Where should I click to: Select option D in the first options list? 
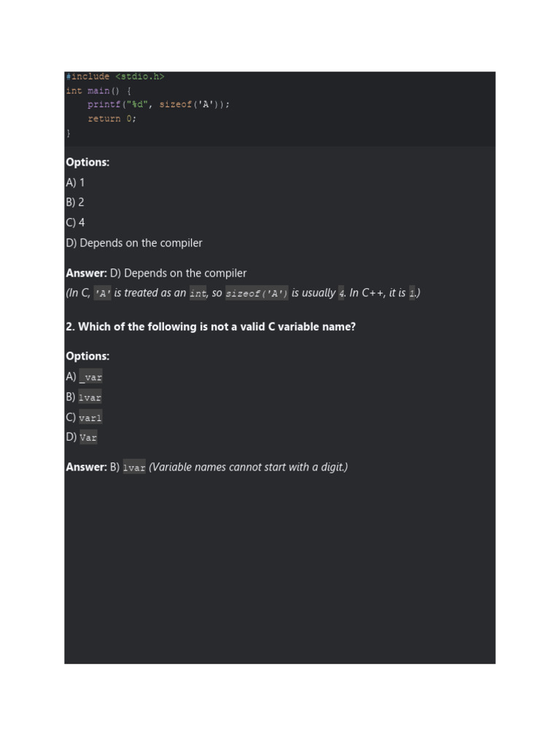click(133, 243)
